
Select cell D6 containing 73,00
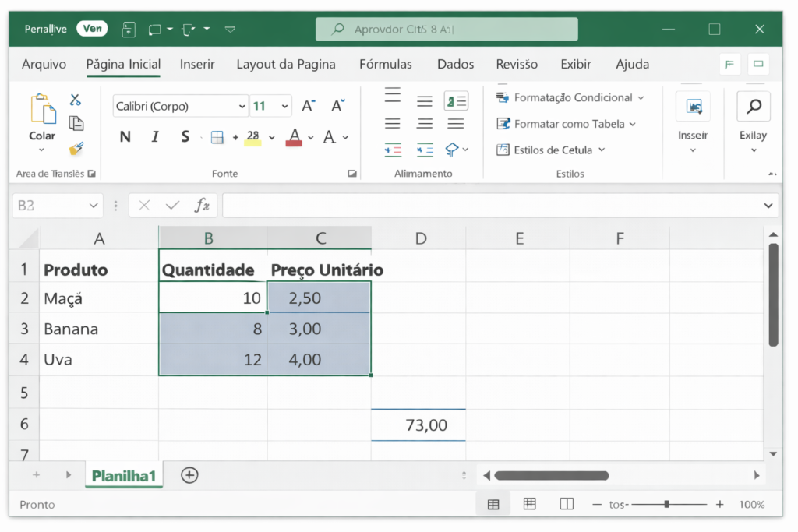tap(418, 425)
